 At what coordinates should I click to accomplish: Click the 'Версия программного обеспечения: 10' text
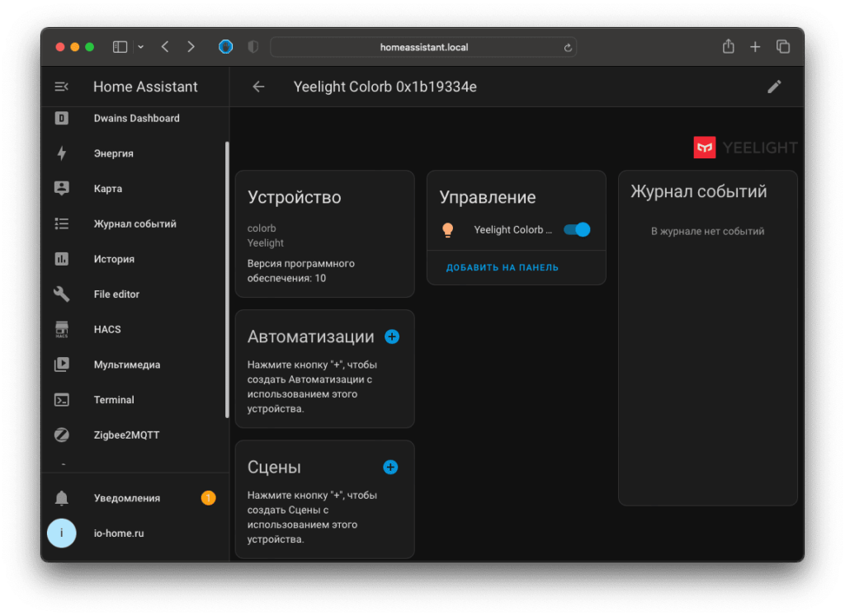coord(300,270)
